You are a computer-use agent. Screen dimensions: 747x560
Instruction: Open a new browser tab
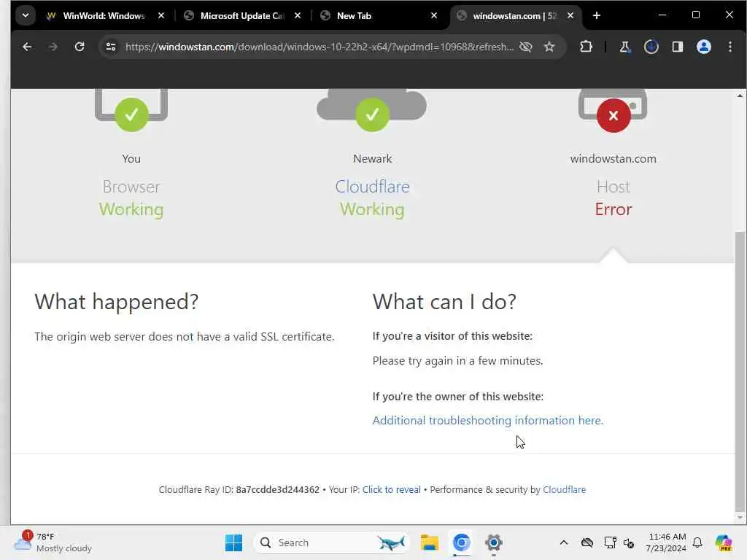[597, 16]
